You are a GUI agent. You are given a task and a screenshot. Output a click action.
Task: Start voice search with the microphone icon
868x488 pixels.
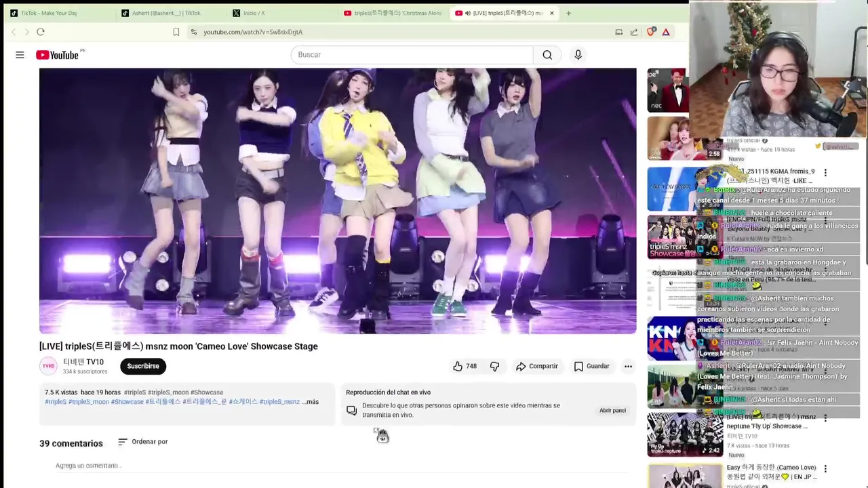578,55
